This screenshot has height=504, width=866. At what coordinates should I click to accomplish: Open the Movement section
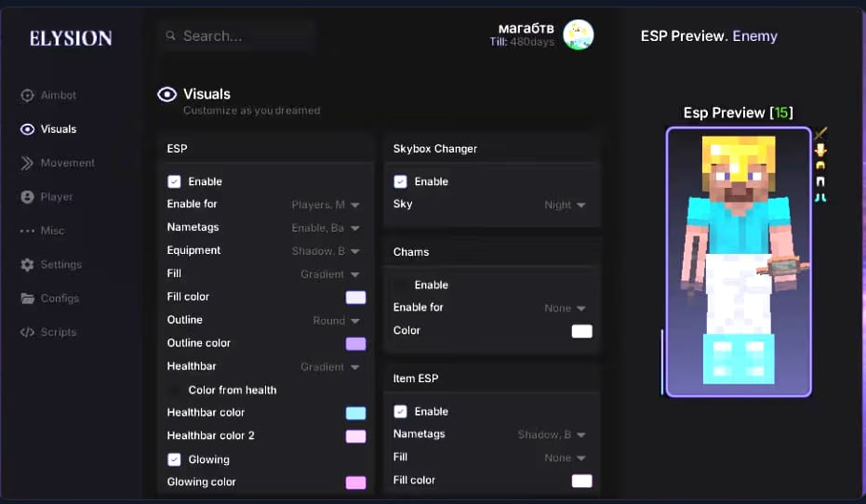point(58,163)
